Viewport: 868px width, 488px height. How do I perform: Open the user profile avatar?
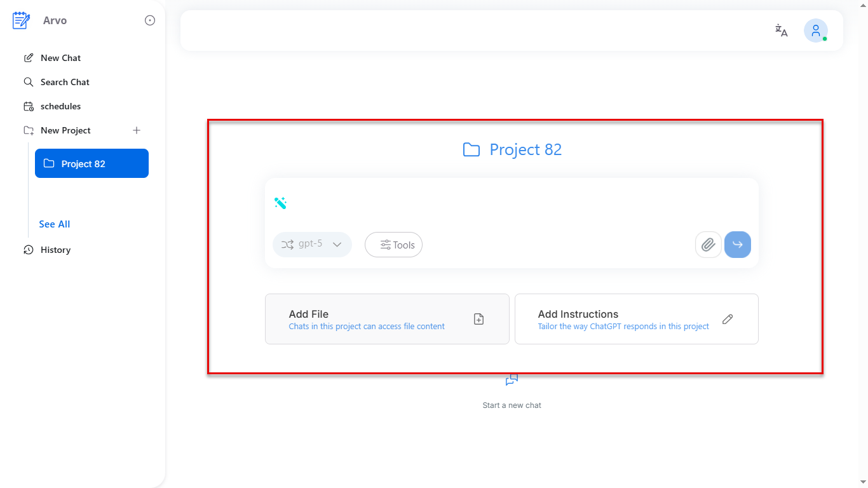[815, 30]
